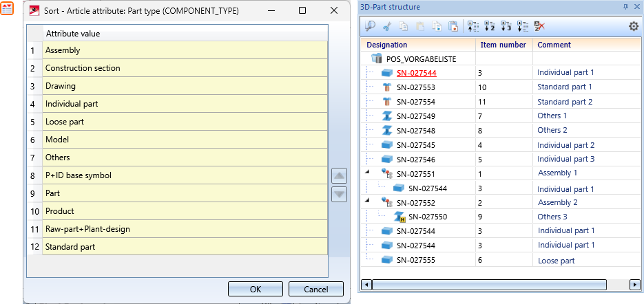Click the Comment column header
The width and height of the screenshot is (644, 304).
point(588,45)
